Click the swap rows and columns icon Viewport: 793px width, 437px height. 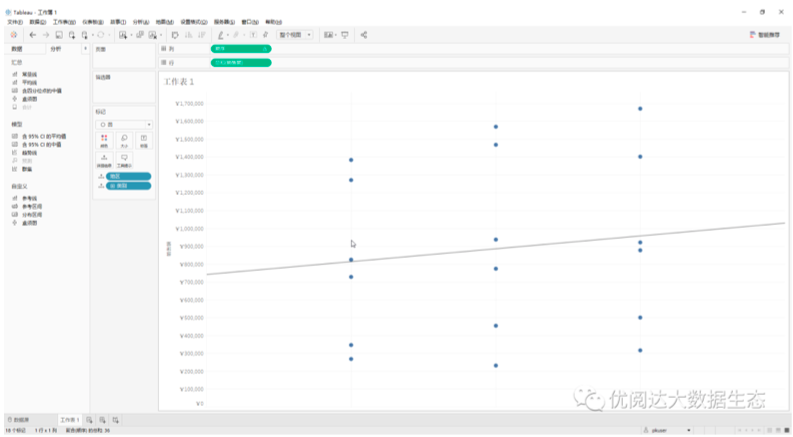click(175, 34)
